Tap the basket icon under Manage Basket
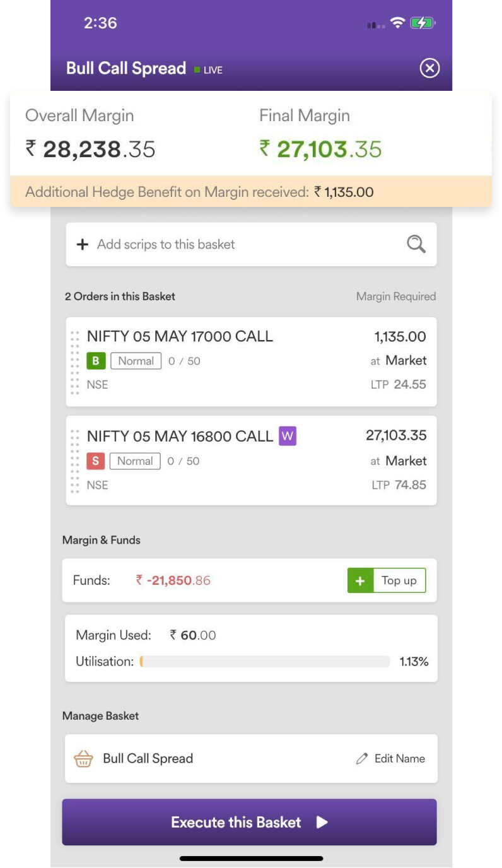 pyautogui.click(x=83, y=758)
